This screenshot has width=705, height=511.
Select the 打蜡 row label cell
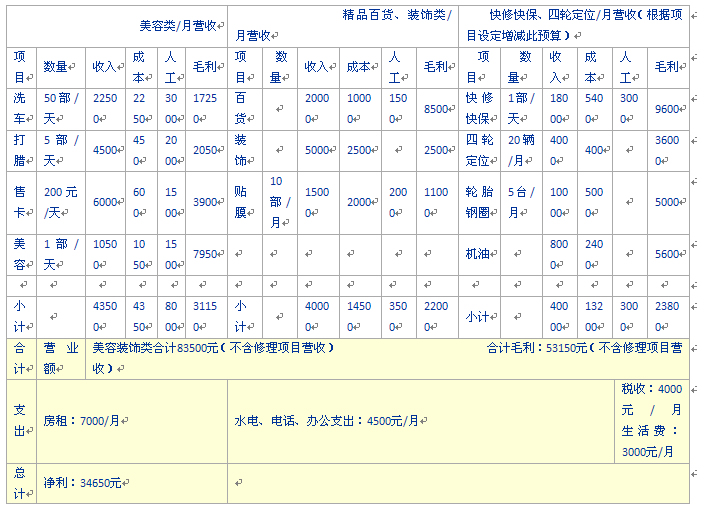tap(22, 150)
